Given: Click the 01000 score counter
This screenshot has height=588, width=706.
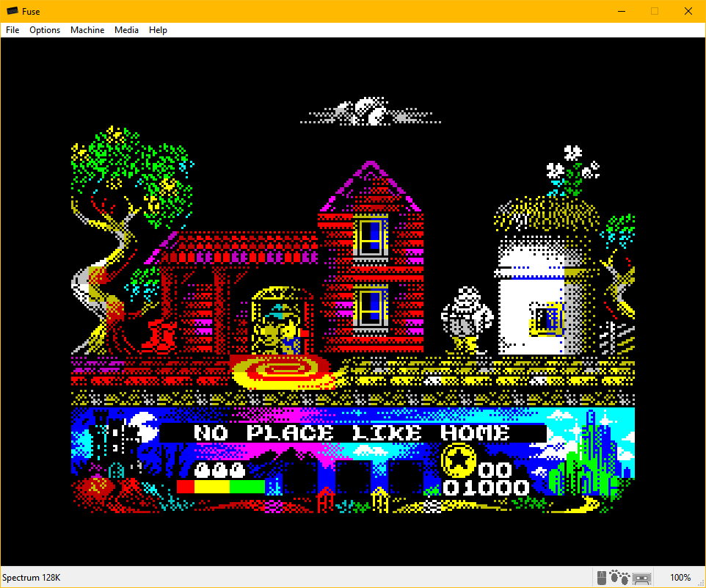Looking at the screenshot, I should click(x=485, y=487).
